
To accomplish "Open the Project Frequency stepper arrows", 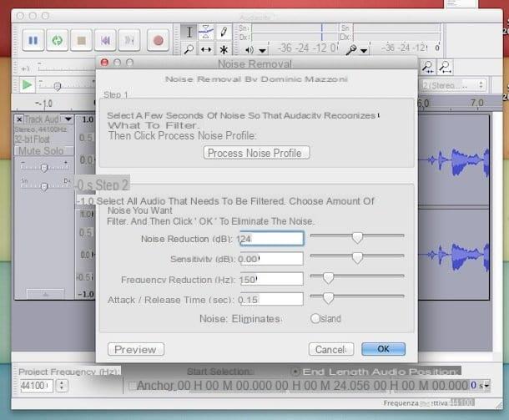I will [62, 386].
